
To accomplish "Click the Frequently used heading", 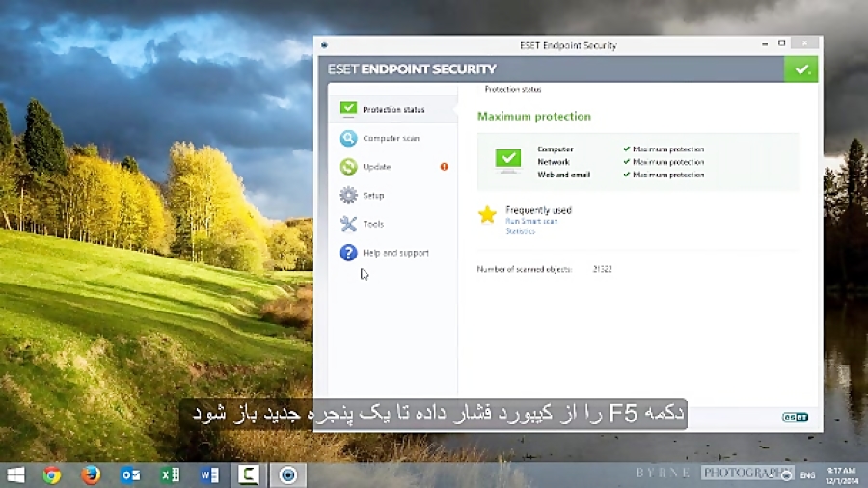I will pyautogui.click(x=538, y=210).
